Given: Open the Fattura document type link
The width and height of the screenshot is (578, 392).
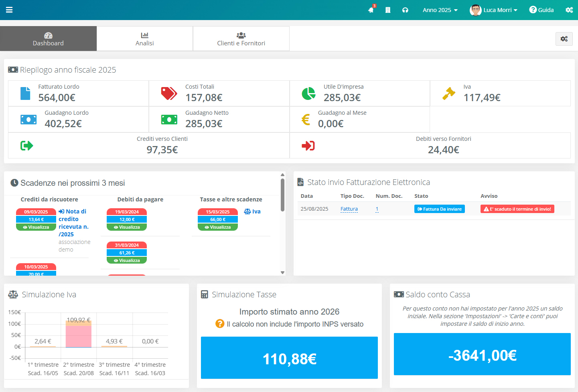Looking at the screenshot, I should pos(349,209).
